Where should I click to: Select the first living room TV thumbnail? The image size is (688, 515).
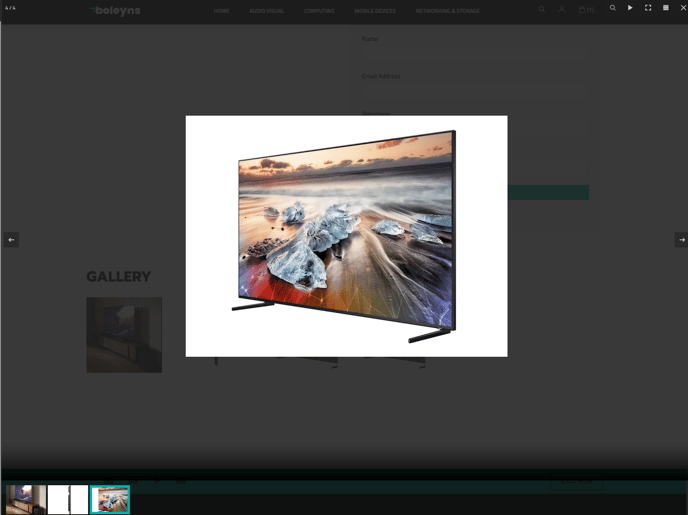pos(26,499)
